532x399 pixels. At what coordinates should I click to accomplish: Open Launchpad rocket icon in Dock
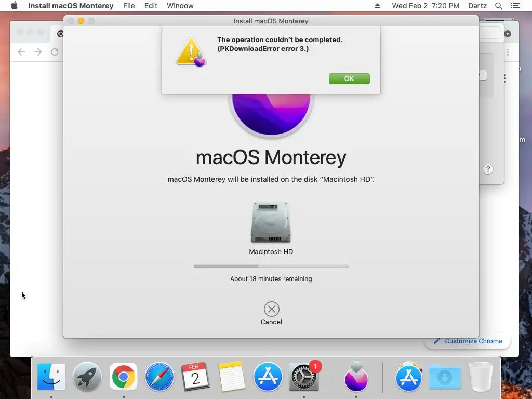[x=87, y=376]
